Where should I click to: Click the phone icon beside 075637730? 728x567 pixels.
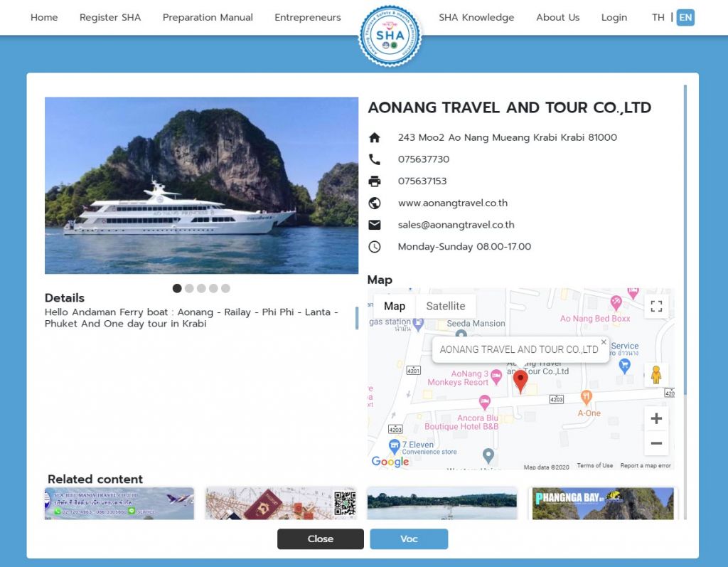point(374,159)
